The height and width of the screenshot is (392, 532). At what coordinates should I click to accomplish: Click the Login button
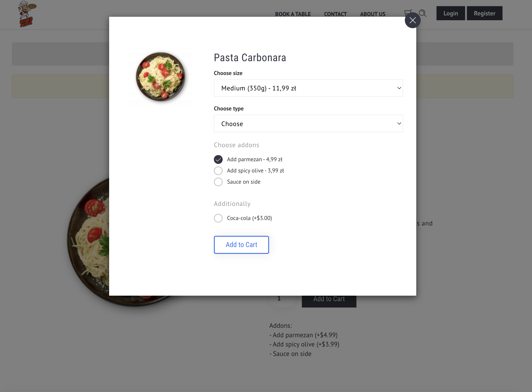coord(450,13)
